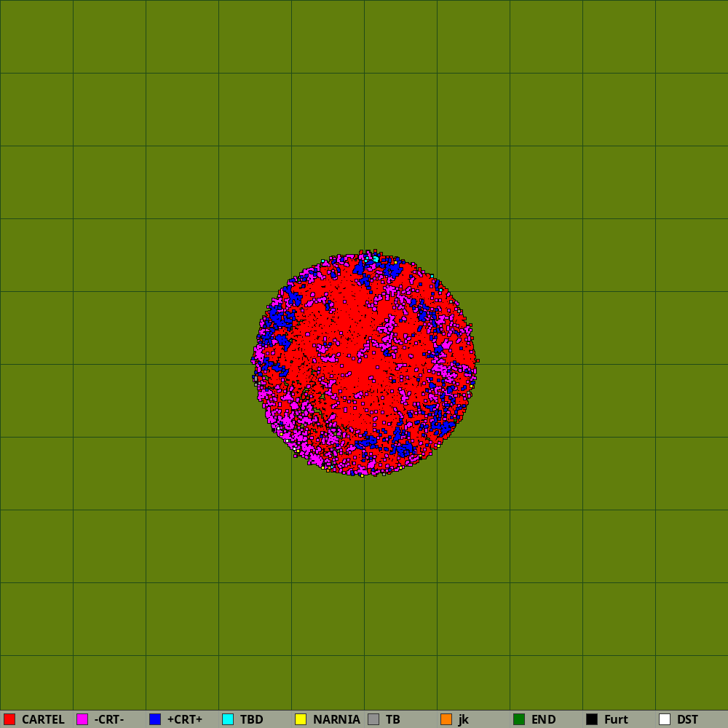Select the DST legend label
The image size is (728, 728).
pyautogui.click(x=688, y=720)
